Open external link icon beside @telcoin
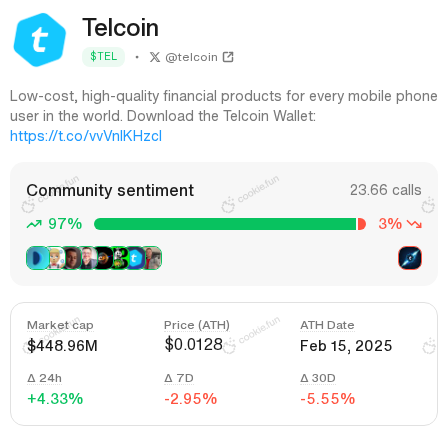The width and height of the screenshot is (448, 436). pyautogui.click(x=228, y=57)
